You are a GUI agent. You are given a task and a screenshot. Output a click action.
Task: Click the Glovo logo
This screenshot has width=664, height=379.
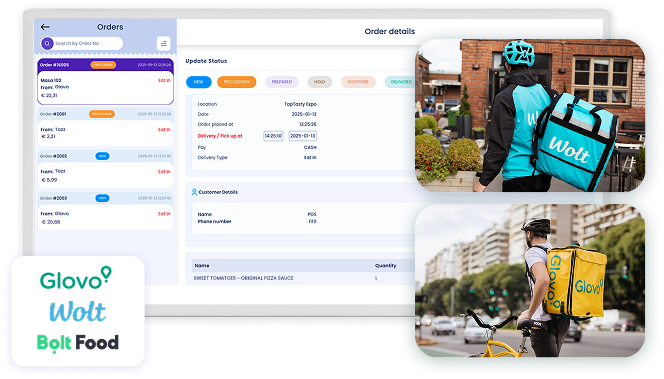[x=76, y=278]
